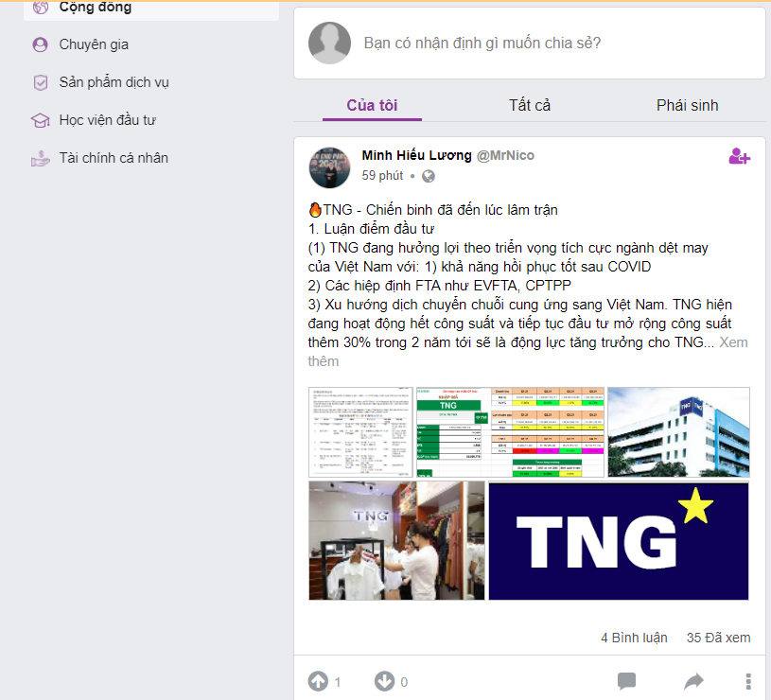Follow Minh Hiếu Lương via add-user icon

[x=739, y=156]
